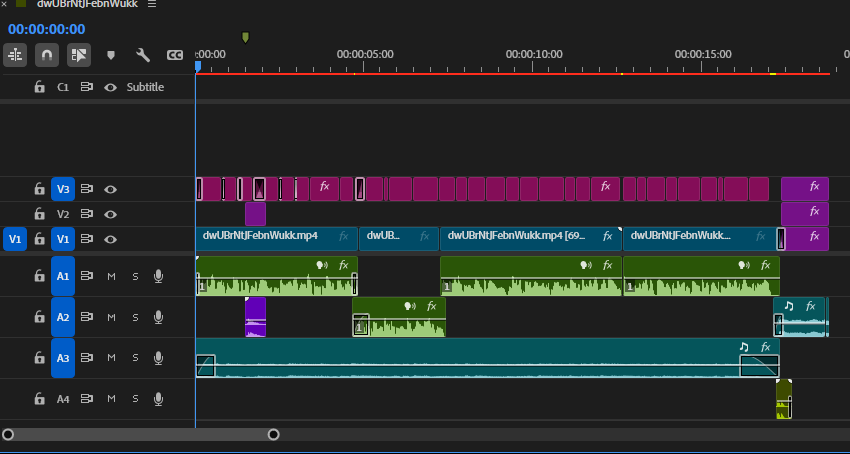Enable voice-over record on A3
The image size is (850, 454).
click(158, 358)
